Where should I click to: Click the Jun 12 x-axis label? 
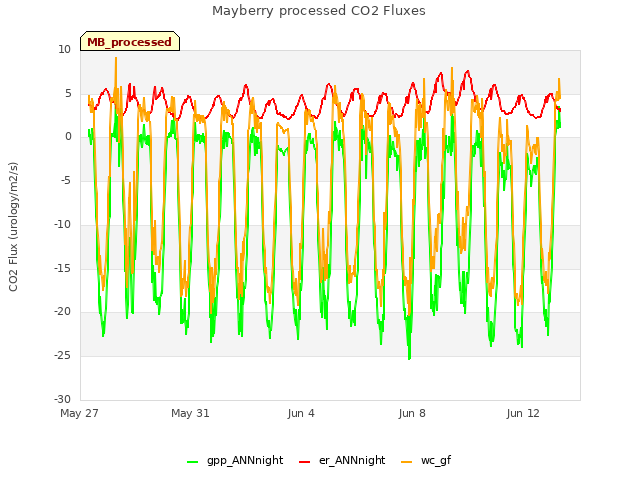tap(523, 413)
